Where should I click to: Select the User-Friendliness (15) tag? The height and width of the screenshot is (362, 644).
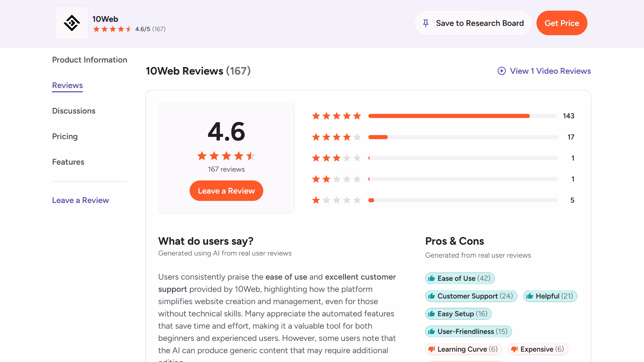[469, 332]
